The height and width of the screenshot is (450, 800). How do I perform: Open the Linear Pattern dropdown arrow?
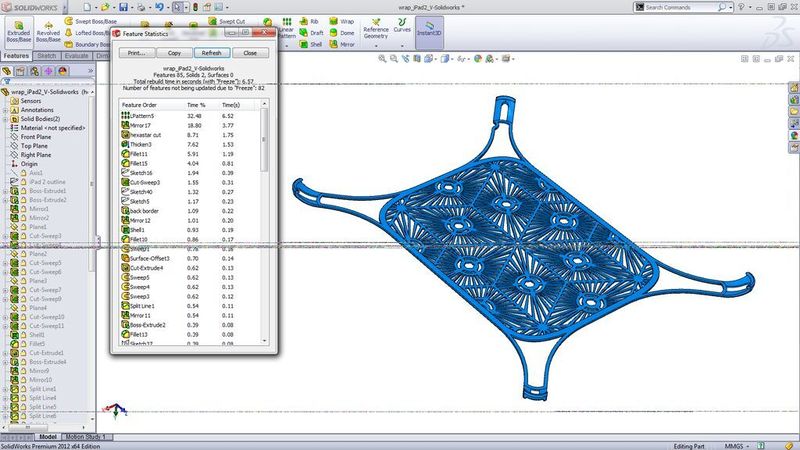[287, 45]
